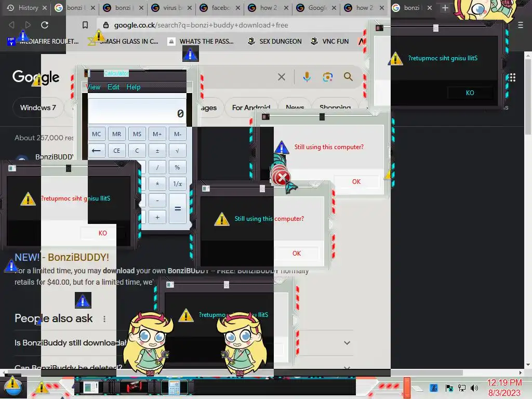Image resolution: width=532 pixels, height=399 pixels.
Task: Click the padlock site info icon
Action: click(x=106, y=25)
